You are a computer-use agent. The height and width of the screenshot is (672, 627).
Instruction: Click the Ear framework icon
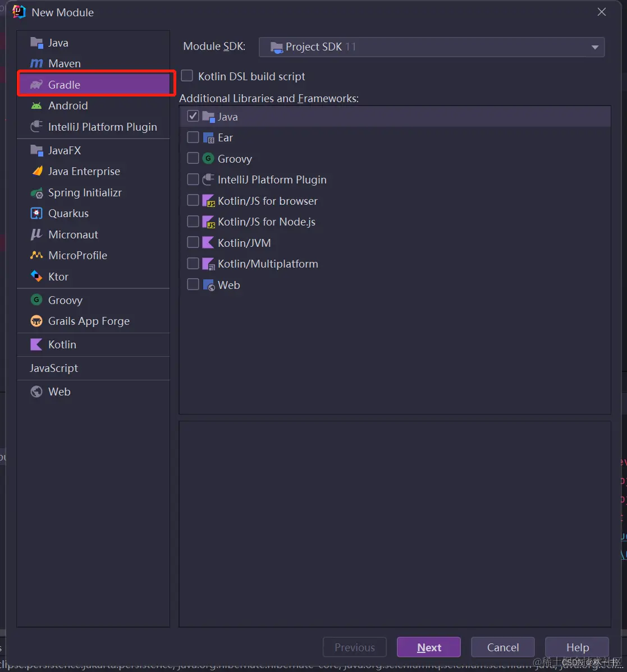[x=208, y=137]
